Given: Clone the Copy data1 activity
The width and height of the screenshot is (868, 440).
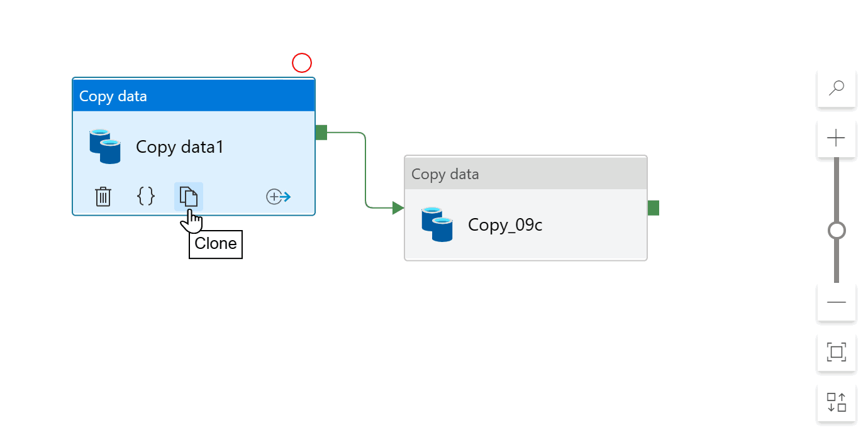Looking at the screenshot, I should 189,197.
